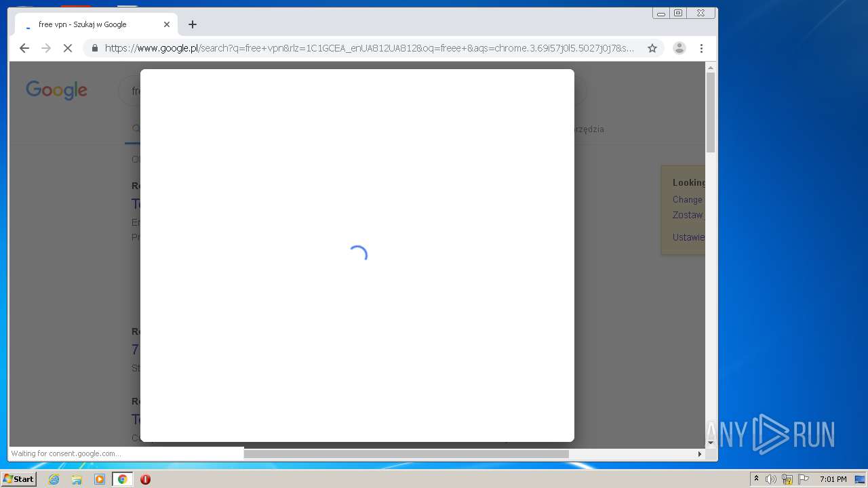Click the Google logo
The height and width of the screenshot is (488, 868).
[57, 90]
